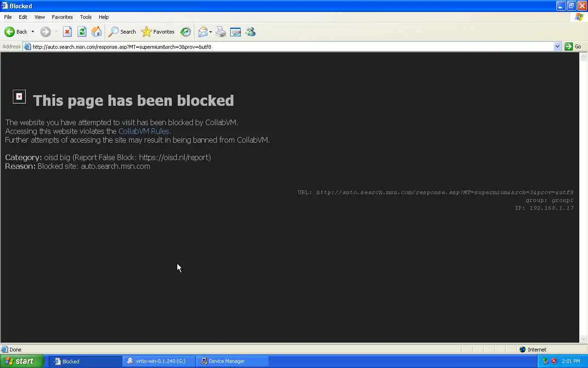Expand the Address bar dropdown list
588x368 pixels.
pyautogui.click(x=557, y=46)
